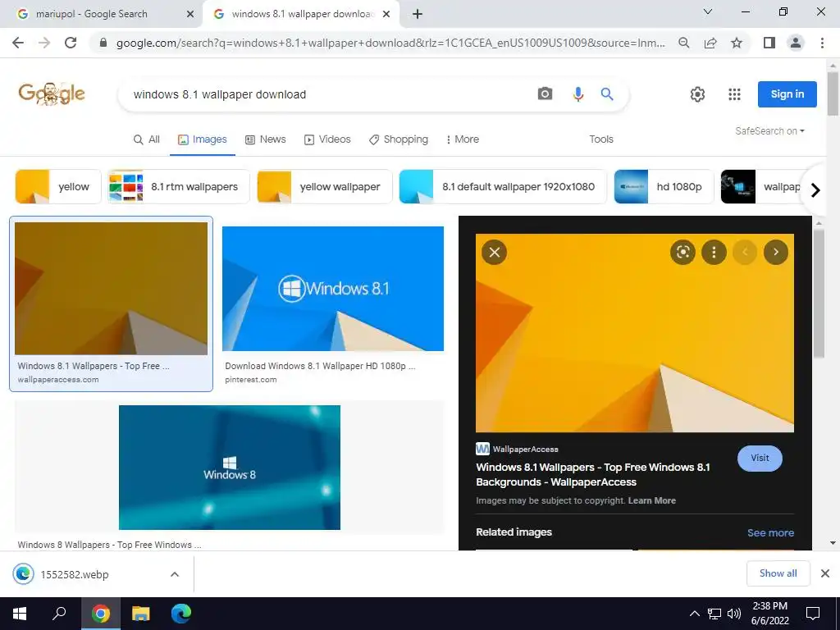
Task: Click in the Google search input field
Action: coord(326,94)
